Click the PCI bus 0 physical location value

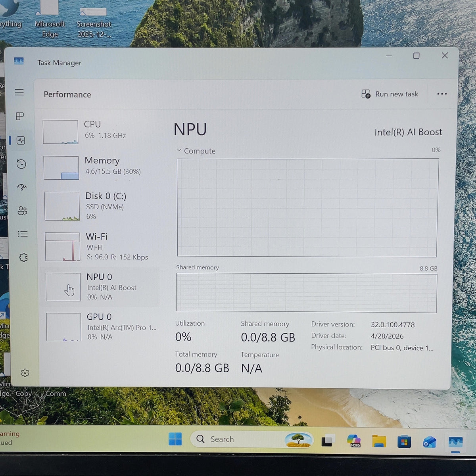[402, 347]
